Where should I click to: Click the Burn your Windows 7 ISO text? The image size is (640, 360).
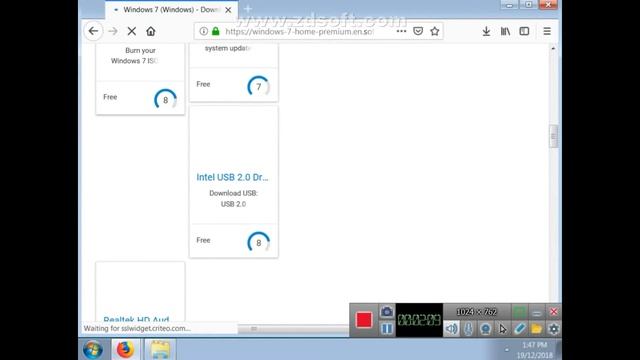(135, 56)
